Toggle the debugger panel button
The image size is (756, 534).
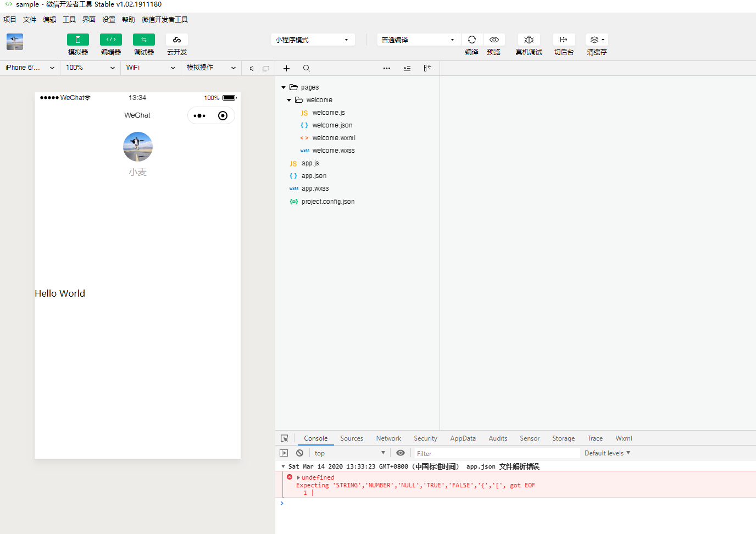pos(144,40)
